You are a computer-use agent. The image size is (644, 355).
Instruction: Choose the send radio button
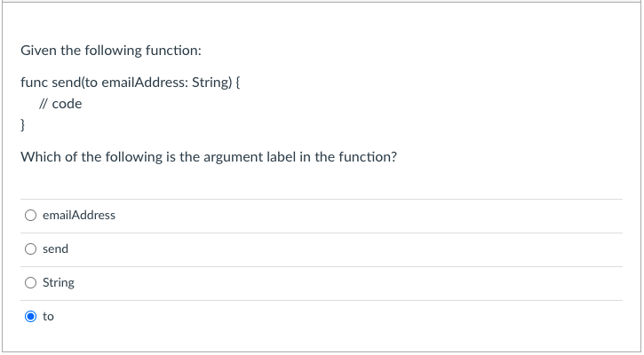31,248
